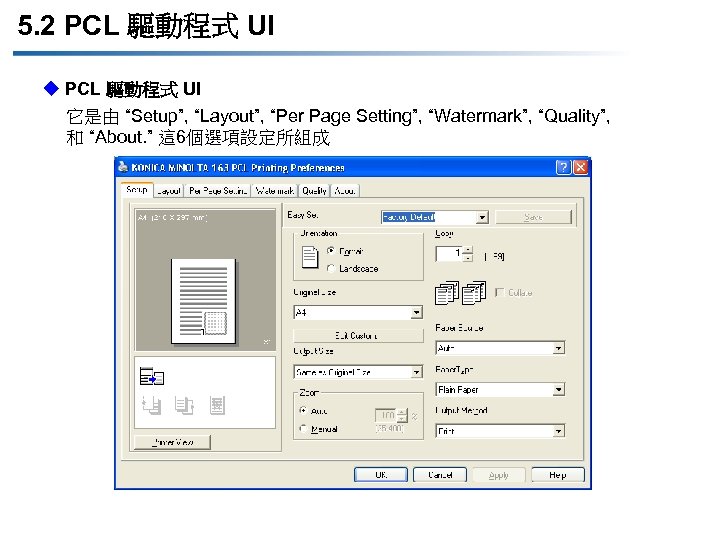Click the Printer View button

172,442
